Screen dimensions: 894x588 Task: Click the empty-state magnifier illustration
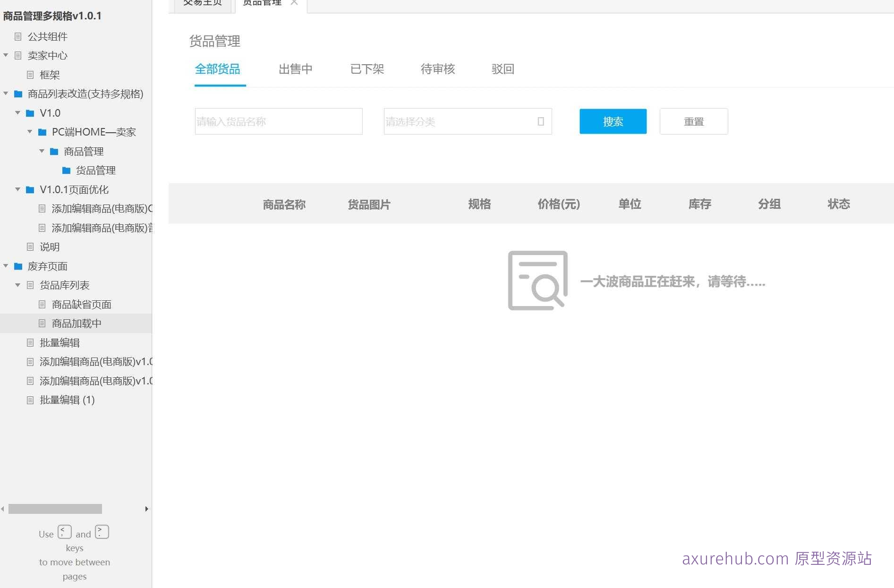click(x=538, y=281)
